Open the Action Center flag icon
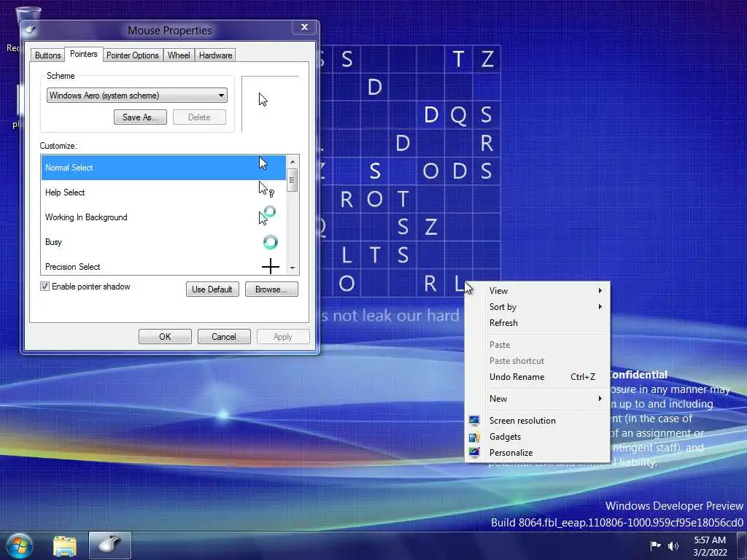The width and height of the screenshot is (747, 560). (656, 545)
